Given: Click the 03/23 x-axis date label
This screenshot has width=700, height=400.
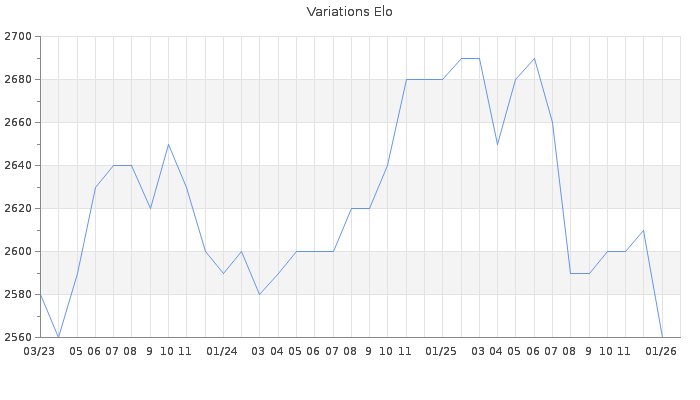Looking at the screenshot, I should pyautogui.click(x=39, y=351).
